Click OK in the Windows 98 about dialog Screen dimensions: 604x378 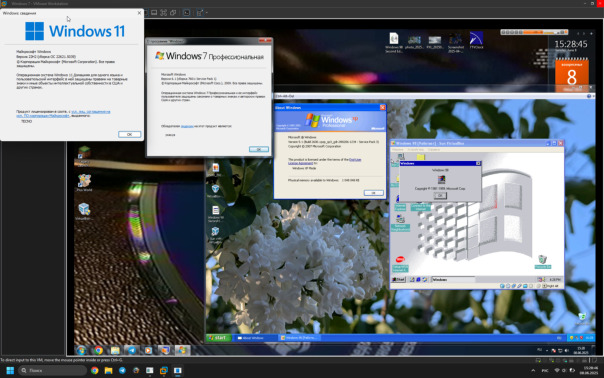[440, 195]
